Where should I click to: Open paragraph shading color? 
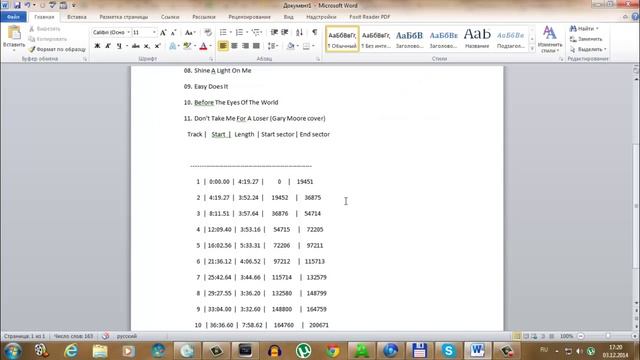(x=290, y=46)
